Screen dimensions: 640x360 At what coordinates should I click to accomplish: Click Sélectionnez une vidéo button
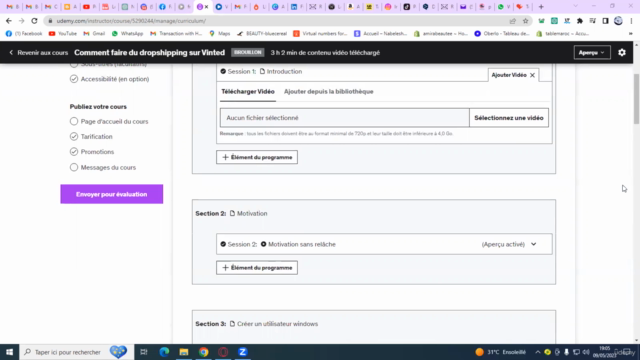pos(509,118)
